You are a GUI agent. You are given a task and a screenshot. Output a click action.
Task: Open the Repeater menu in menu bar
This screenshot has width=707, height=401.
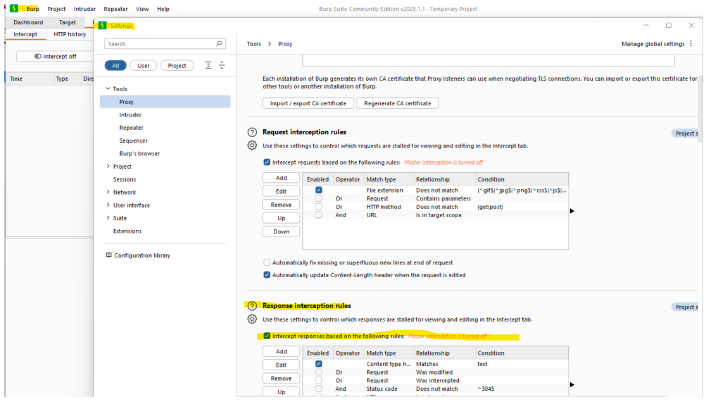[x=115, y=9]
